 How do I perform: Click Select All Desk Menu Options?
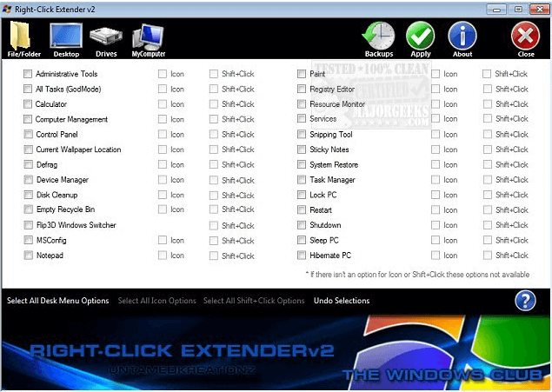(57, 301)
